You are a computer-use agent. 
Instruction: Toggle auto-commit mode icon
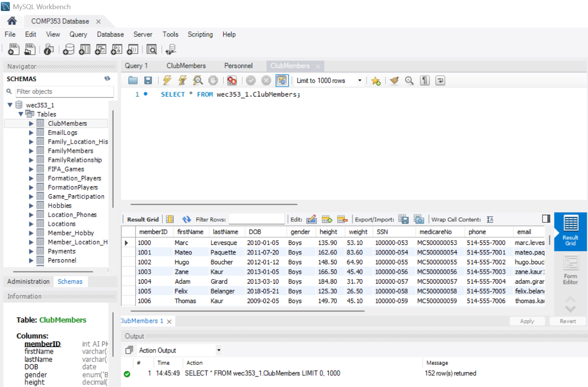click(282, 80)
